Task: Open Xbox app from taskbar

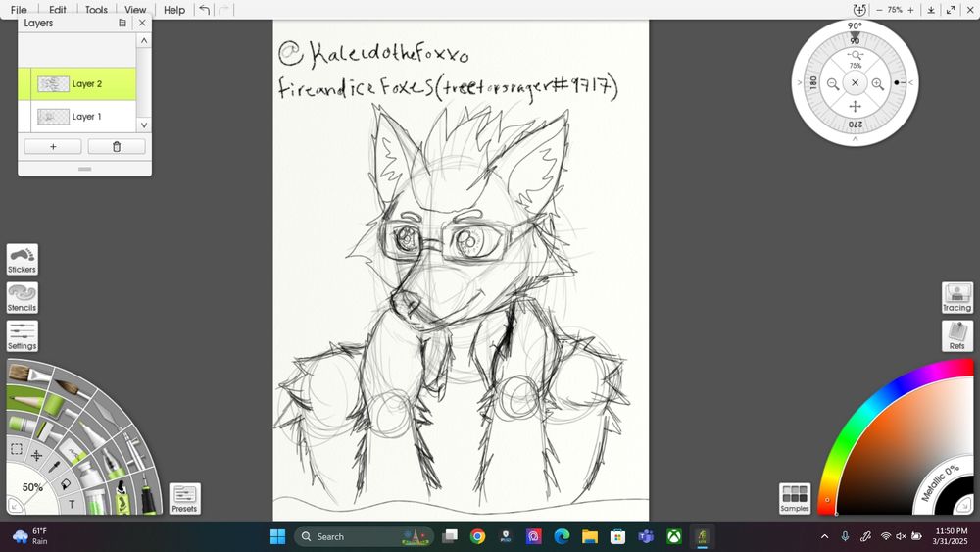Action: click(x=674, y=536)
